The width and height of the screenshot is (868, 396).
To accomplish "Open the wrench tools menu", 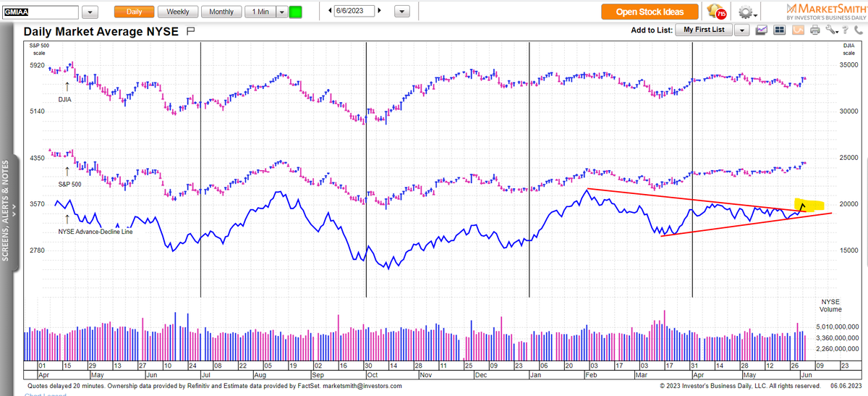I will tap(831, 30).
